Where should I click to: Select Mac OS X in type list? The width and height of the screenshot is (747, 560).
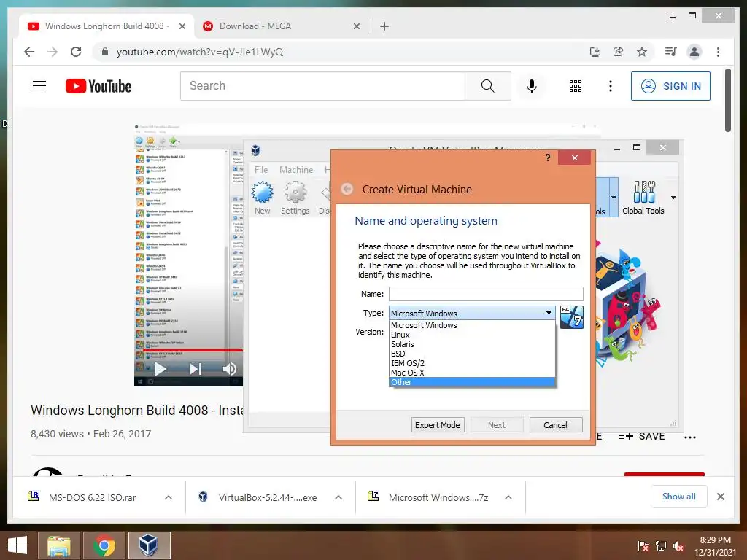coord(472,373)
